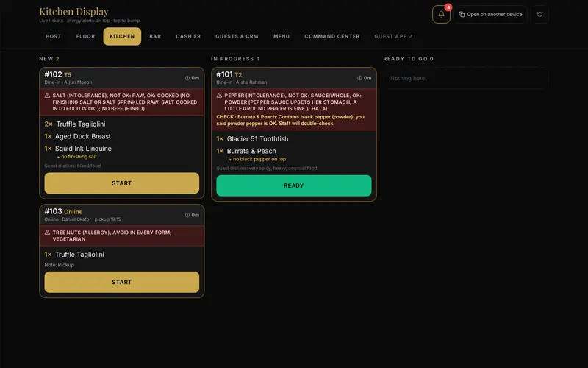This screenshot has height=368, width=588.
Task: Click the #101 ticket number
Action: click(x=225, y=74)
